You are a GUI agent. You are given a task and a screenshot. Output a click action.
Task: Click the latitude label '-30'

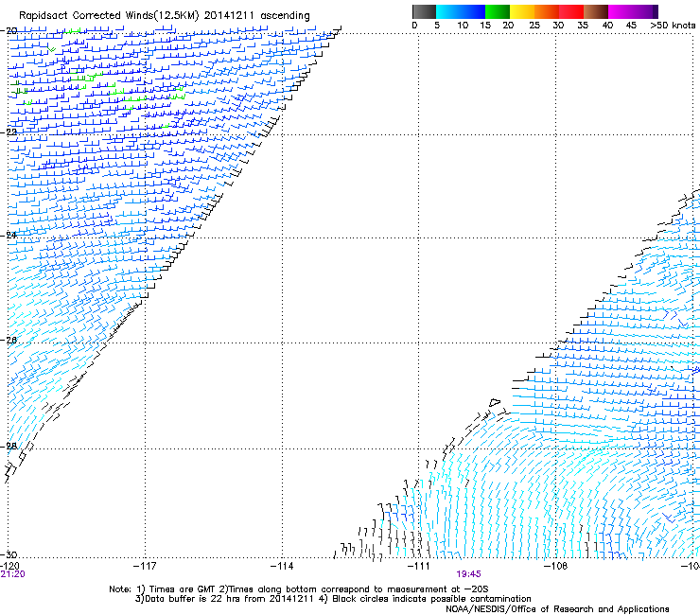(9, 554)
